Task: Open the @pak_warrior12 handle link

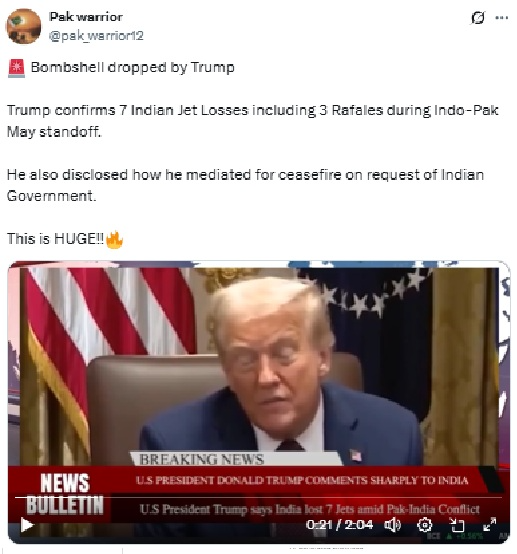Action: tap(96, 36)
